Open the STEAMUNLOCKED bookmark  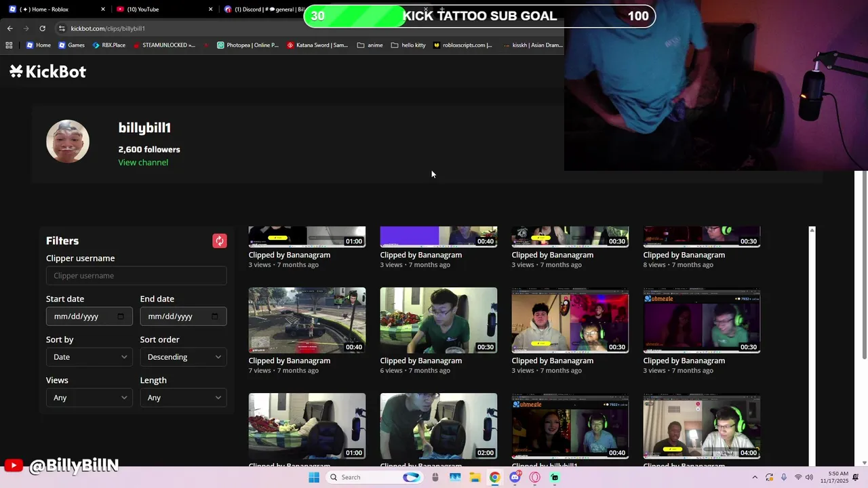click(x=164, y=45)
